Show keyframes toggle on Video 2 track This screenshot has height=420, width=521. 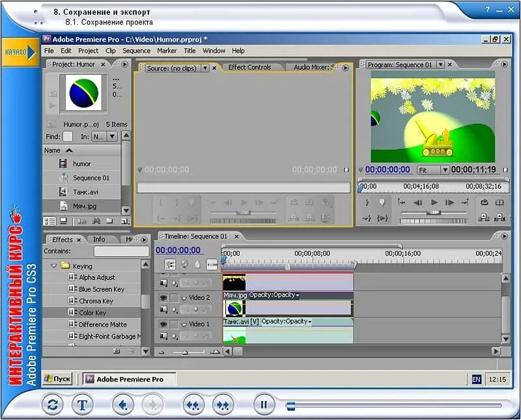(175, 310)
